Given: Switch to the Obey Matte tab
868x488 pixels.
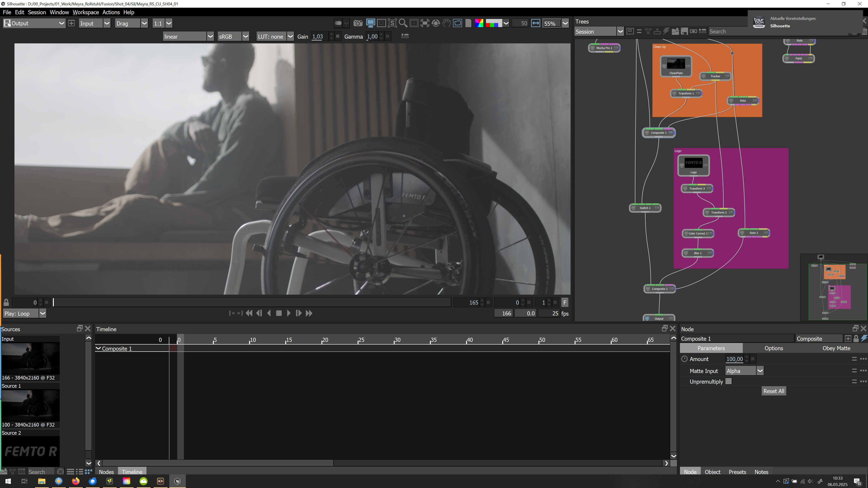Looking at the screenshot, I should point(836,348).
